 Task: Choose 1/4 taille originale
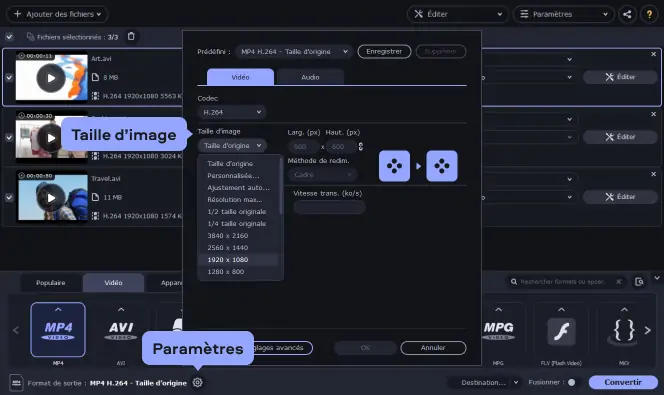coord(238,224)
